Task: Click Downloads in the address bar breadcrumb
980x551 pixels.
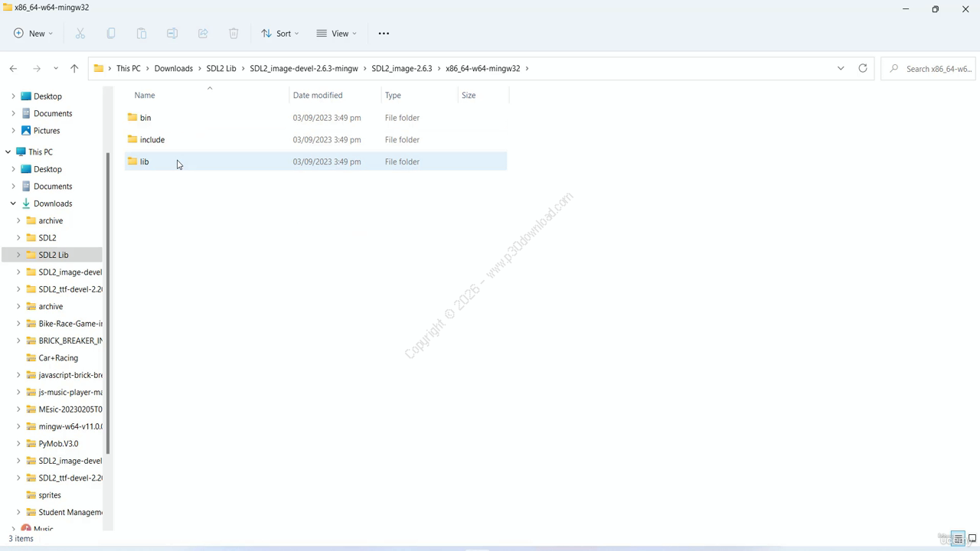Action: point(174,68)
